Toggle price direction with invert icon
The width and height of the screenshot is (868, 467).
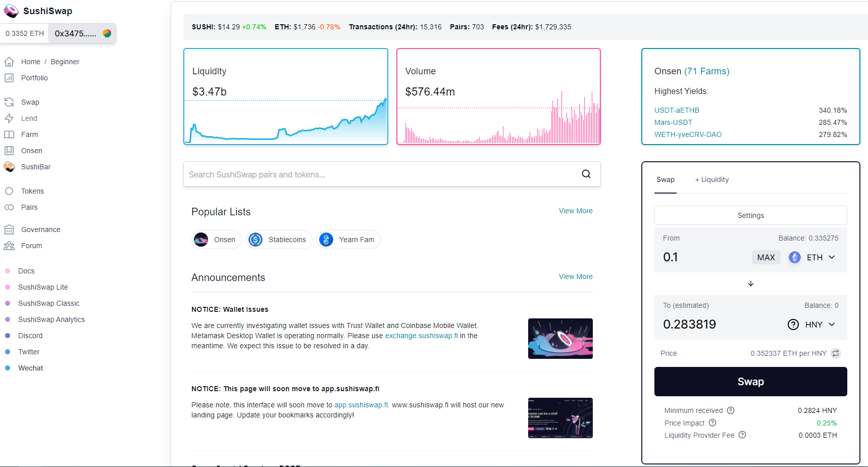[x=836, y=353]
